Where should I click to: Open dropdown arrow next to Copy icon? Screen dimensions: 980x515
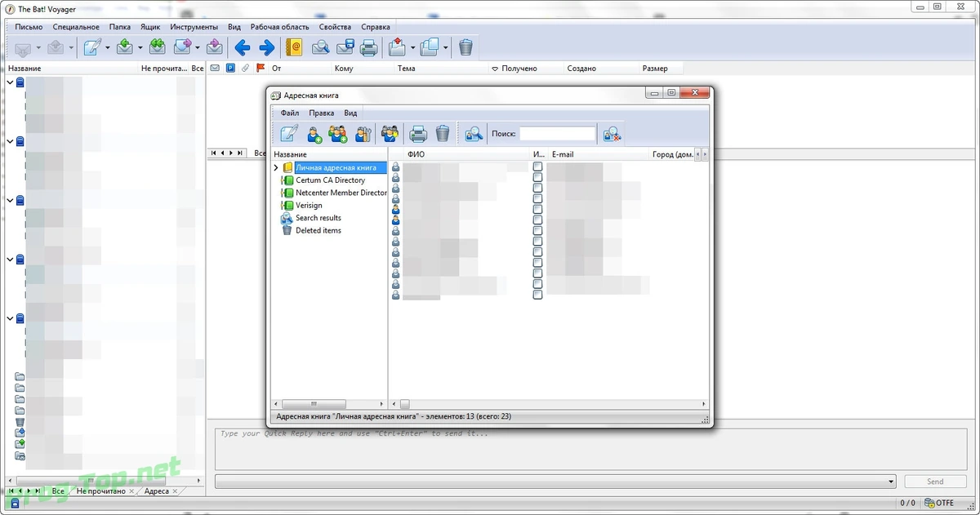[445, 47]
